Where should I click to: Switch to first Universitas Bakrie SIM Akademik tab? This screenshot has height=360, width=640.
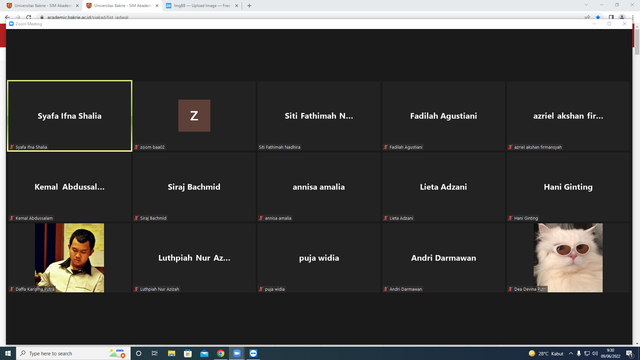43,6
